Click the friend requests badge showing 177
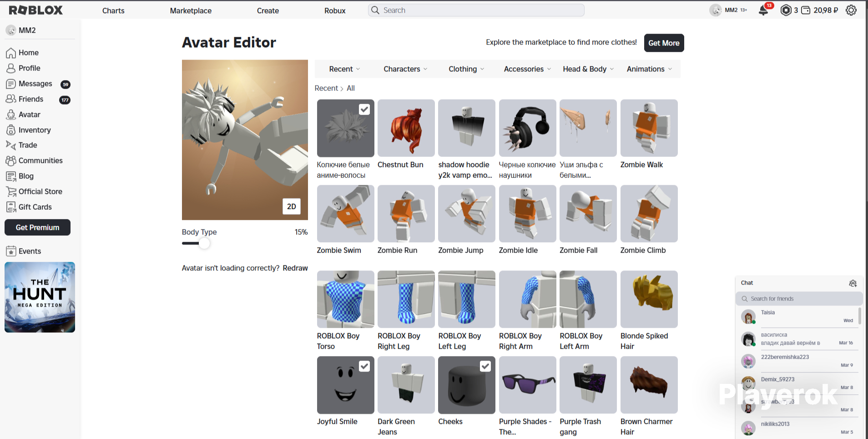 click(65, 100)
